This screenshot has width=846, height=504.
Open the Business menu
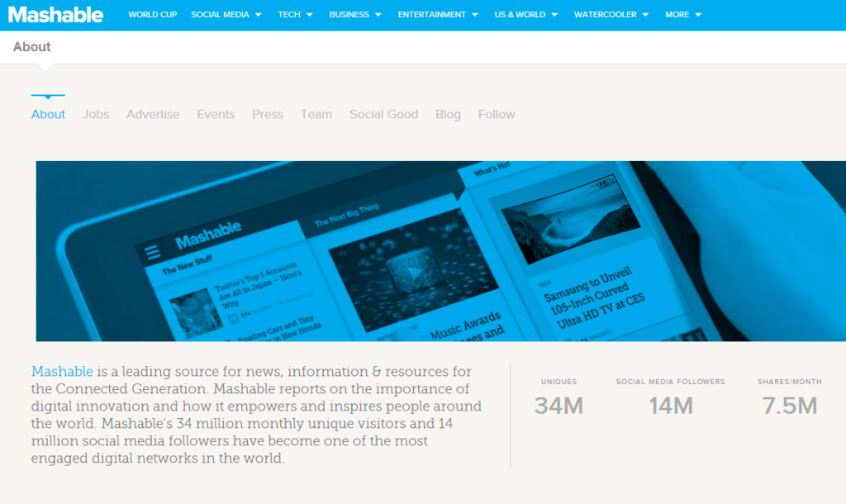(349, 15)
